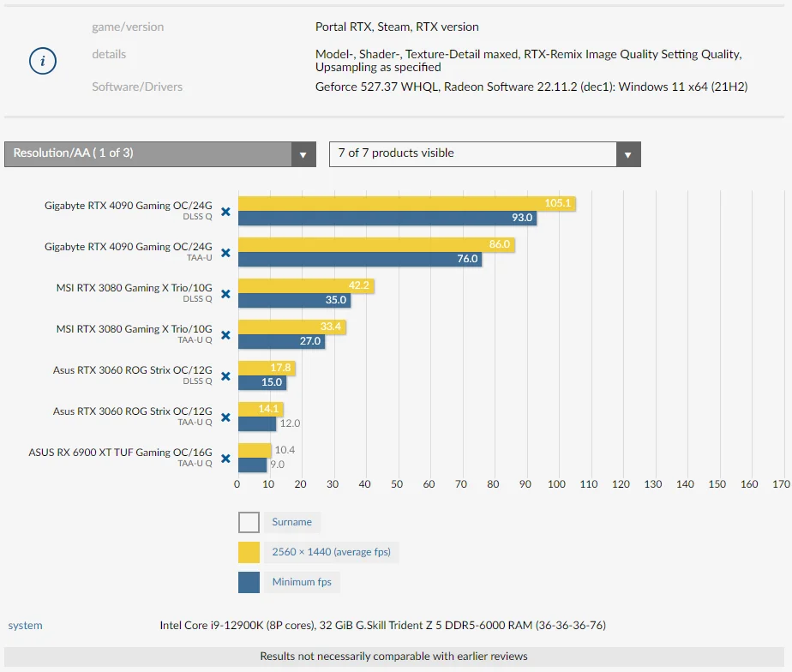Open the Resolution/AA dropdown

(x=160, y=154)
